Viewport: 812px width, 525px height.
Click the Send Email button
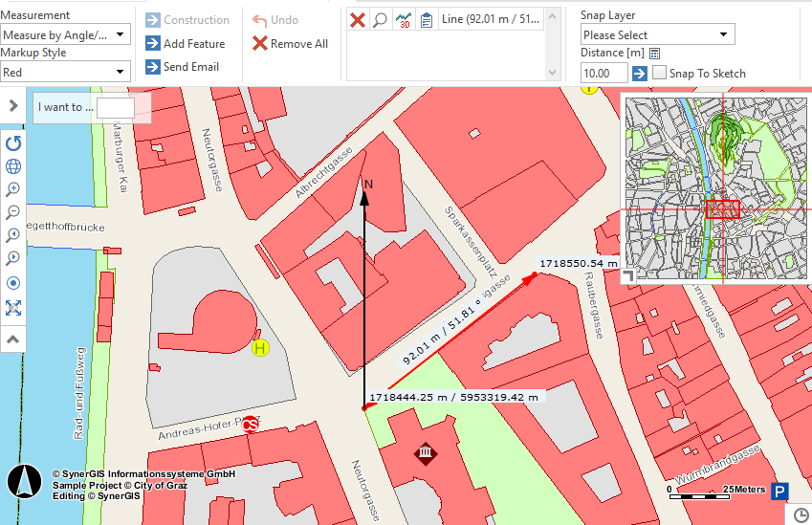(x=183, y=66)
